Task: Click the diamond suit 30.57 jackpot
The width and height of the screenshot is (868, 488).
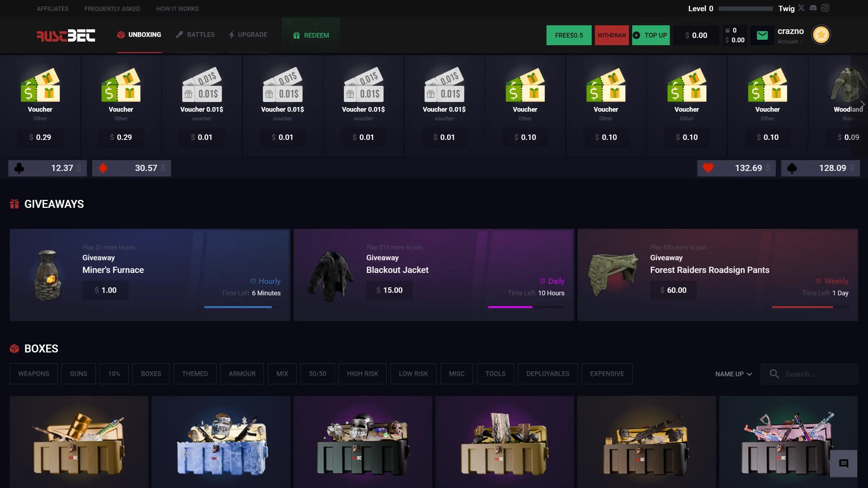Action: [132, 168]
